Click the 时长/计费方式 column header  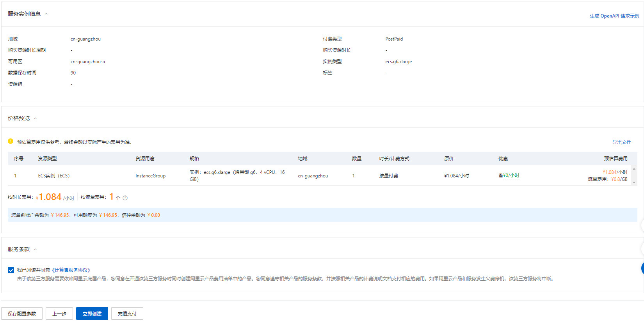click(394, 159)
